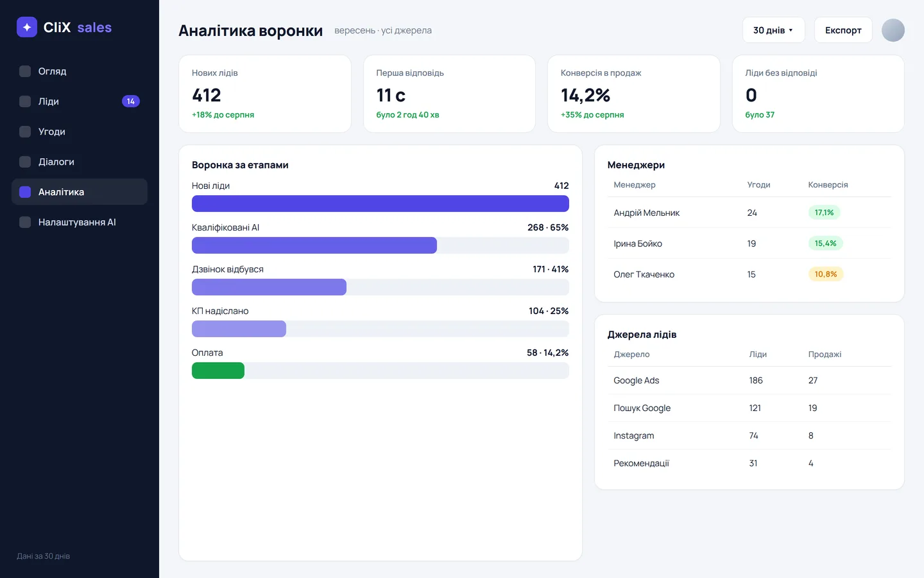The height and width of the screenshot is (578, 924).
Task: Click the Дзвінок відбувся funnel bar
Action: click(x=269, y=287)
